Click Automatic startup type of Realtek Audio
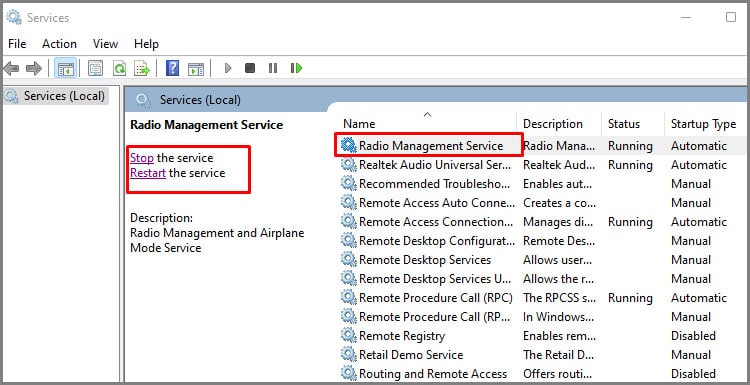Viewport: 750px width, 385px height. pyautogui.click(x=699, y=165)
